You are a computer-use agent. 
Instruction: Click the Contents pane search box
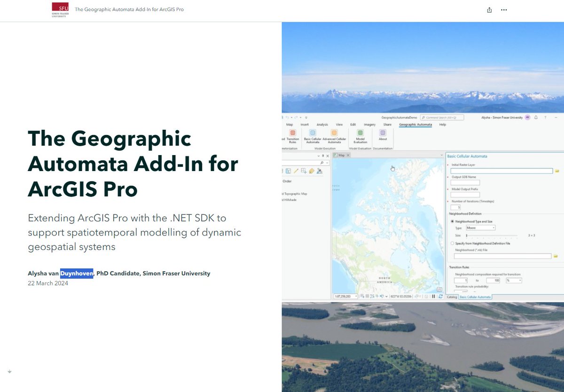coord(303,163)
